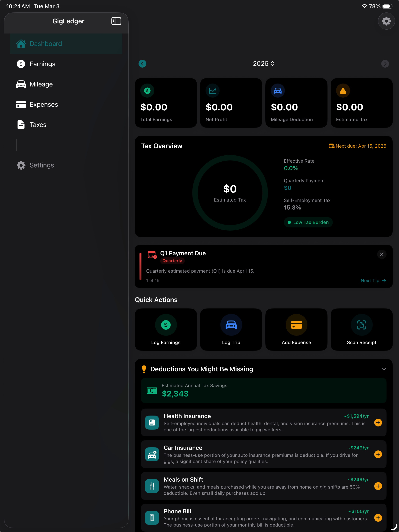Open Taxes in the sidebar

point(66,125)
